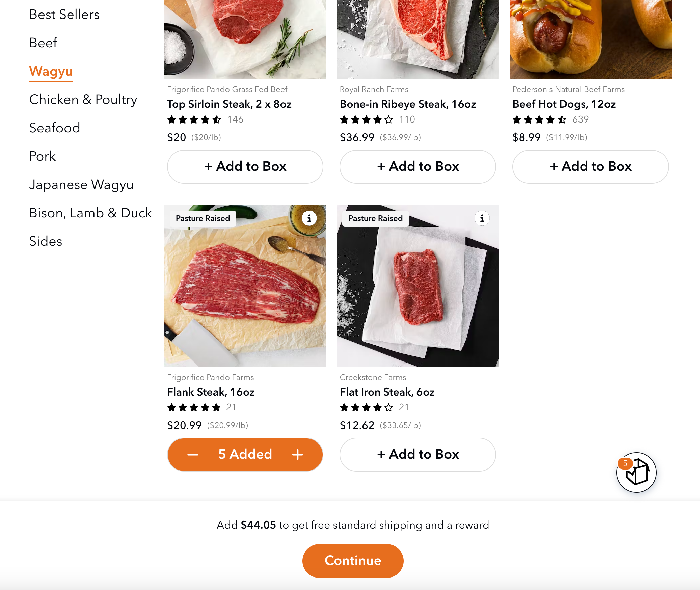Add Top Sirloin Steak to box
Screen dimensions: 700x590
[245, 166]
